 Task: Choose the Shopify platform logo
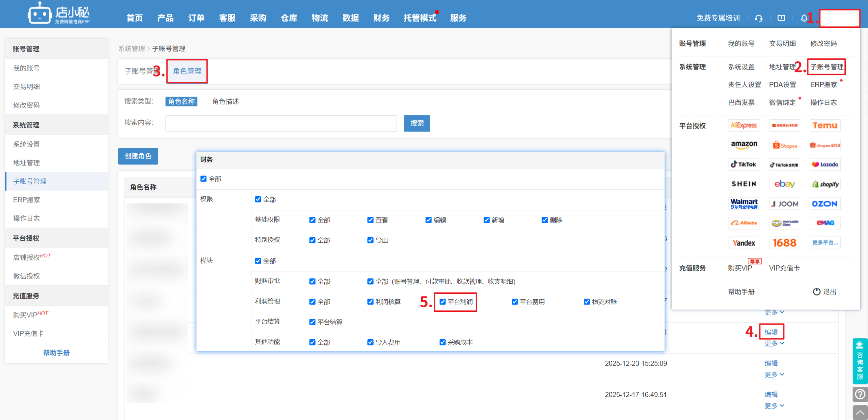825,184
